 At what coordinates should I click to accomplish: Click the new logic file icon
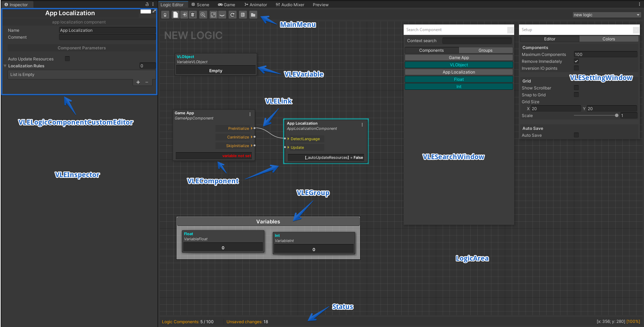pos(175,15)
